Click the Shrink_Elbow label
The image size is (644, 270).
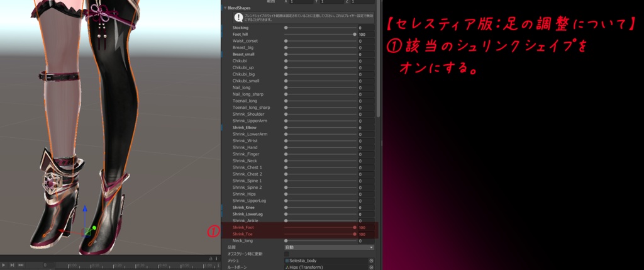point(245,127)
